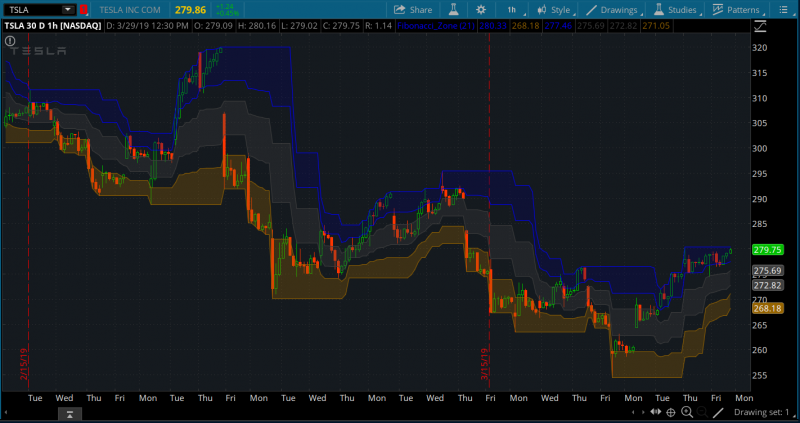Click the date readout 3/29/19 12:30 PM
This screenshot has width=800, height=423.
tap(147, 26)
